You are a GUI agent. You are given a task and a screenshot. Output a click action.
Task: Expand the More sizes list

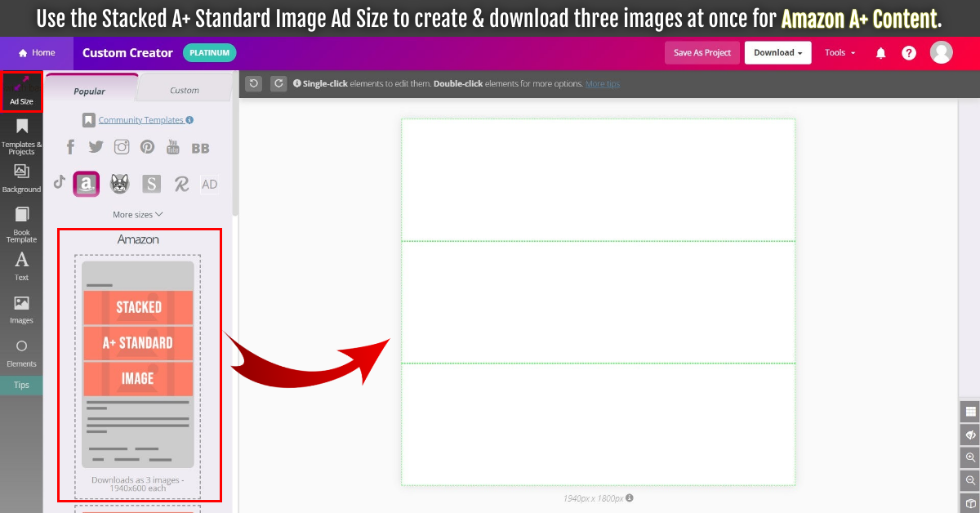click(138, 215)
